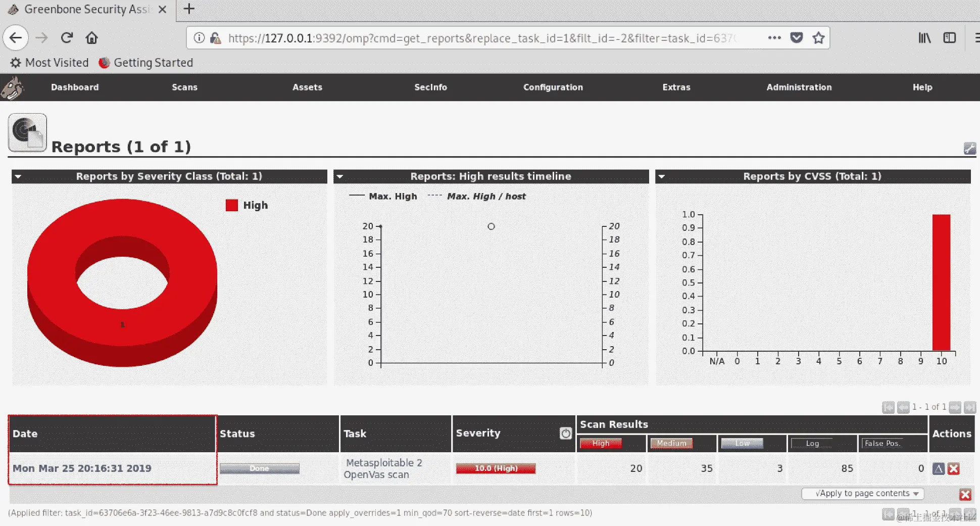Viewport: 980px width, 526px height.
Task: Open the browser home page
Action: pyautogui.click(x=91, y=38)
